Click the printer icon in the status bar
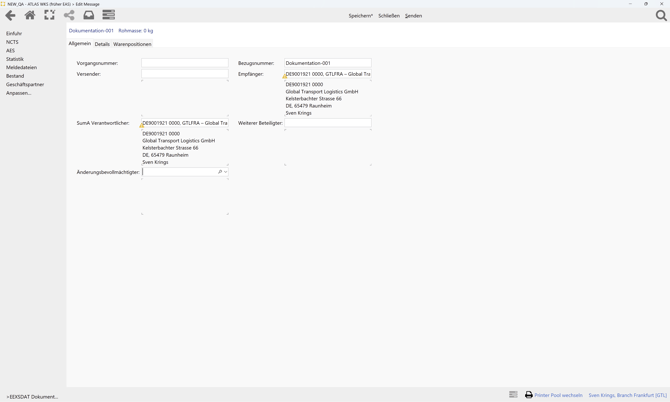The width and height of the screenshot is (670, 402). point(529,395)
